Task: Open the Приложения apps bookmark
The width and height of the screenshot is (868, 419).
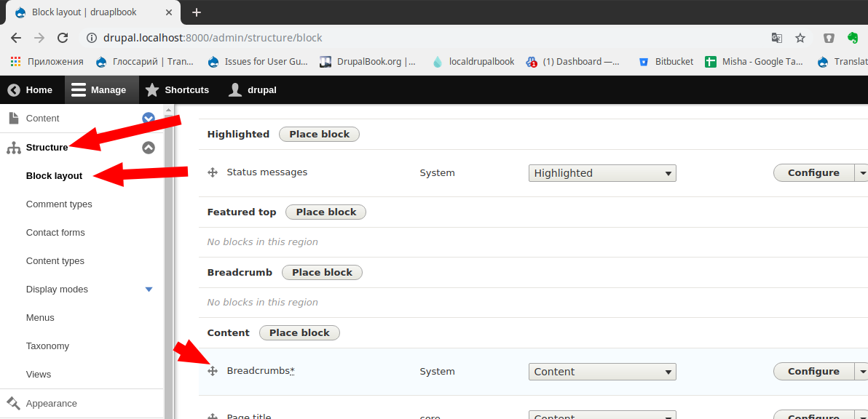Action: coord(47,61)
